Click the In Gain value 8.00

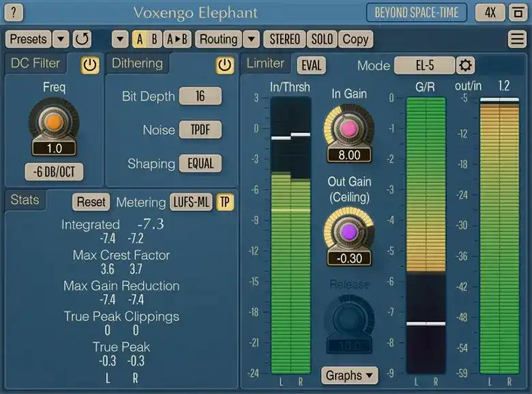pyautogui.click(x=349, y=155)
